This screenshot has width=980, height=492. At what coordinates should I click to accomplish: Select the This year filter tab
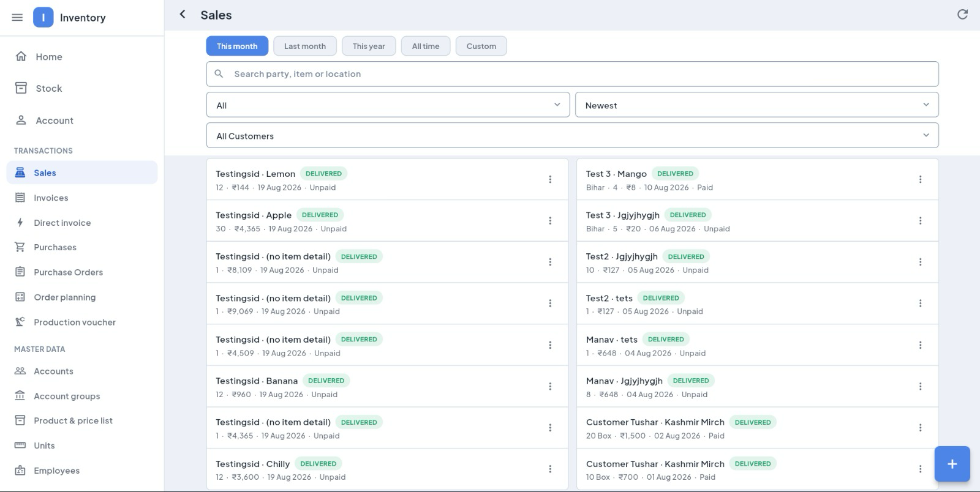tap(369, 46)
